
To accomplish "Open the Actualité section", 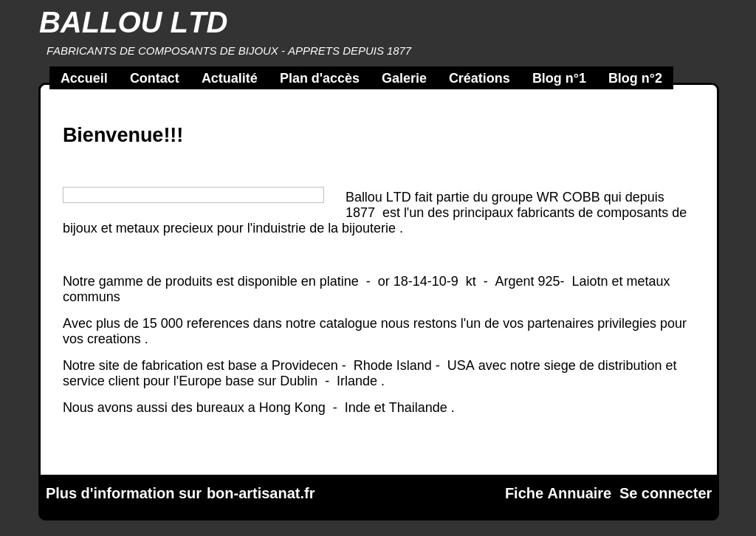I will coord(230,78).
